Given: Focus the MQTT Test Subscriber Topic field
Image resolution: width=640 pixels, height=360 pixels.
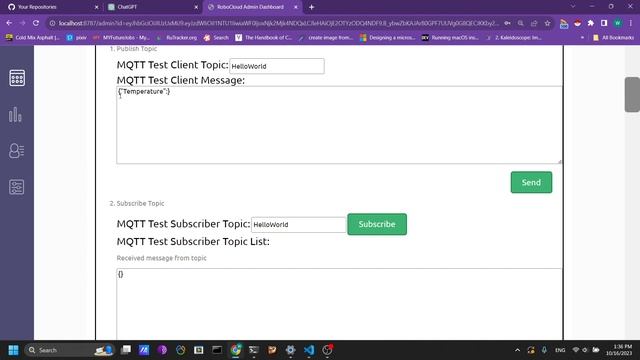Looking at the screenshot, I should (x=298, y=224).
